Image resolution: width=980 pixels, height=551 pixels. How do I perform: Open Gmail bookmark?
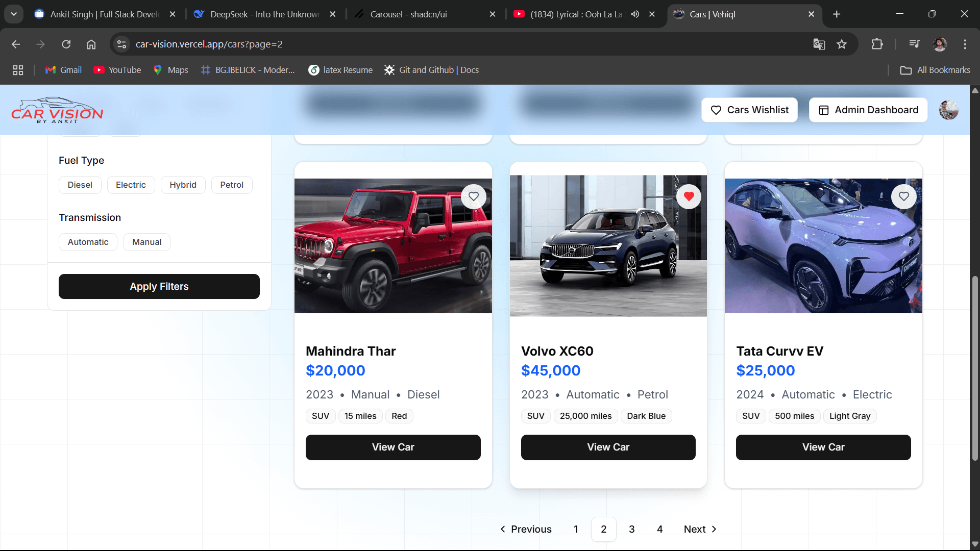63,70
